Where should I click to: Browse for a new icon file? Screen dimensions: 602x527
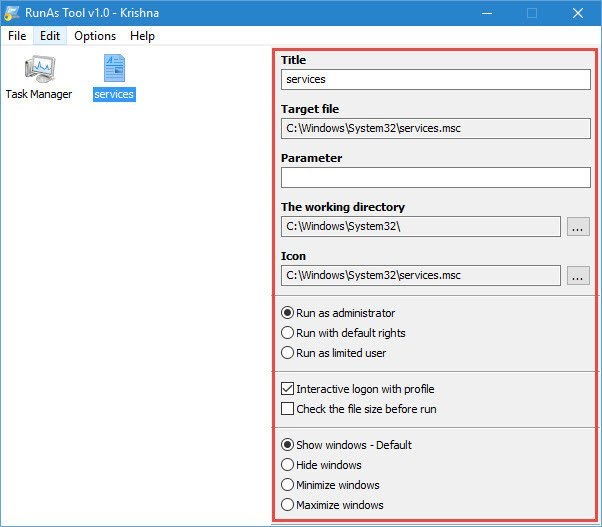point(578,275)
